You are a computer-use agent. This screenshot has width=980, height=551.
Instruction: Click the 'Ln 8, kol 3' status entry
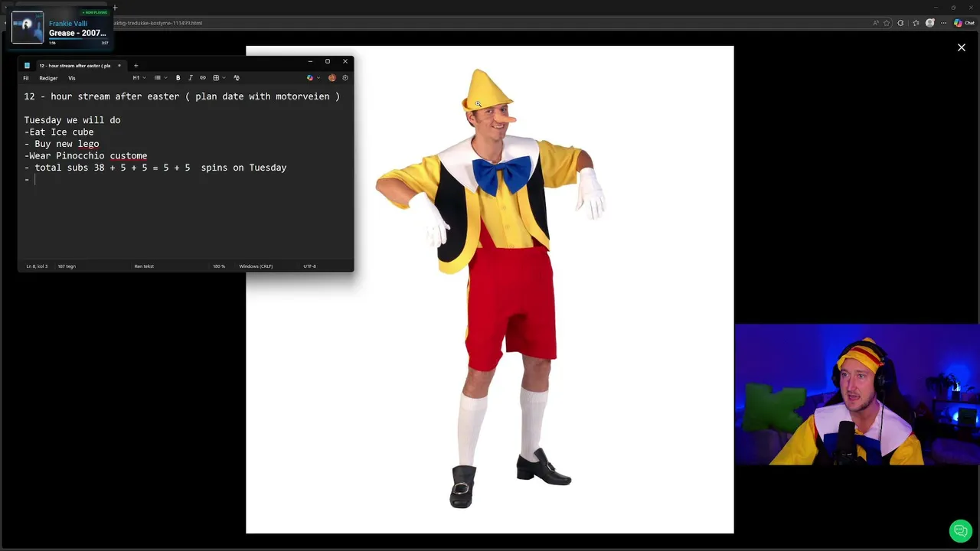(x=37, y=266)
